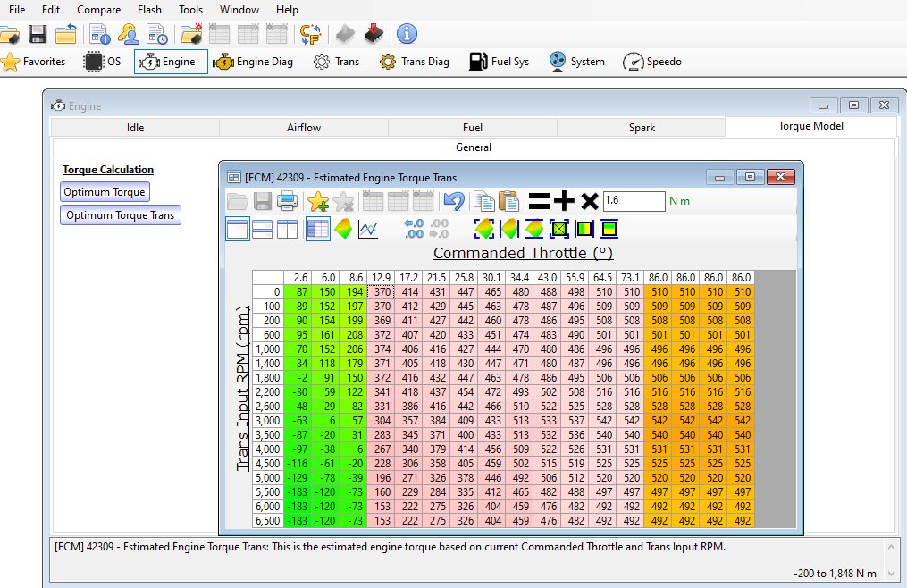Viewport: 907px width, 588px height.
Task: Click the surface between horizontal bars icon
Action: [x=533, y=229]
